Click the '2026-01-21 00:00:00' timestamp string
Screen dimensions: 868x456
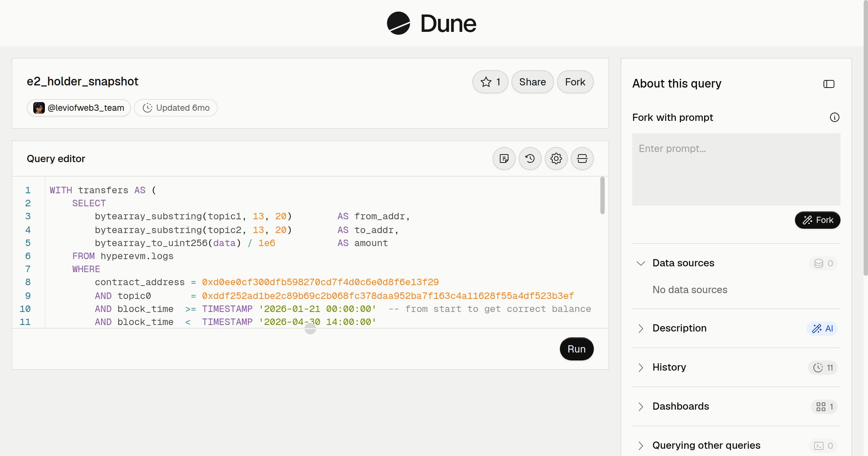point(318,309)
